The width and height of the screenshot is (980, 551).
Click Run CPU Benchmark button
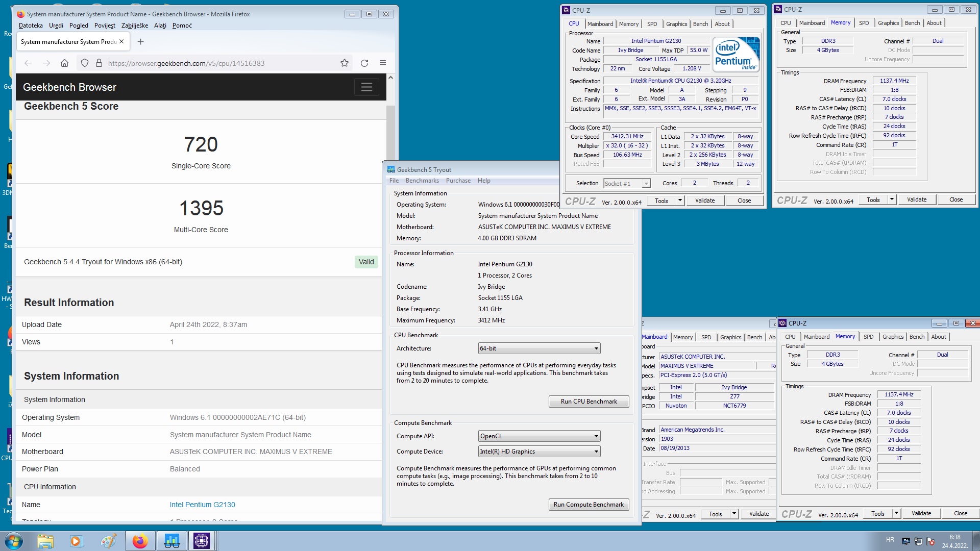(x=589, y=402)
